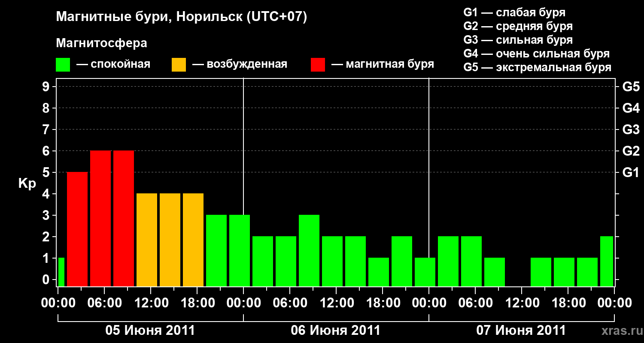Viewport: 644px width, 343px height.
Task: Click the red Kp 5 bar on 05 Июня
Action: pos(77,229)
